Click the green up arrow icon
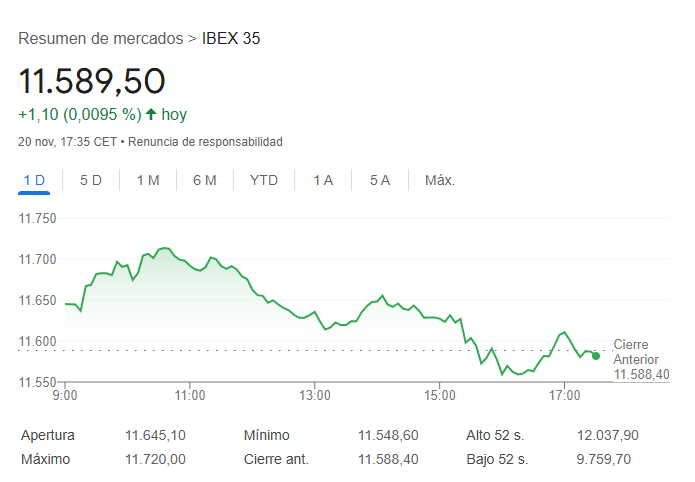Screen dimensions: 695x482 (x=151, y=114)
